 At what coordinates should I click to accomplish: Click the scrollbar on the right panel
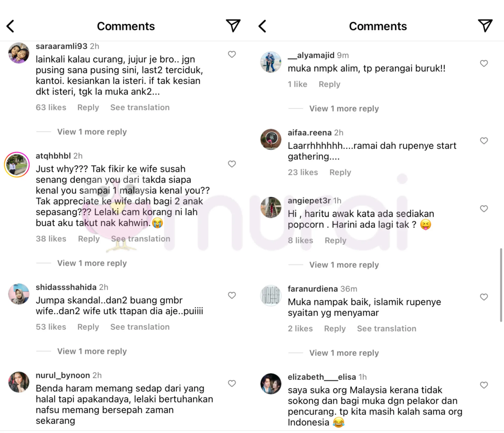[501, 285]
